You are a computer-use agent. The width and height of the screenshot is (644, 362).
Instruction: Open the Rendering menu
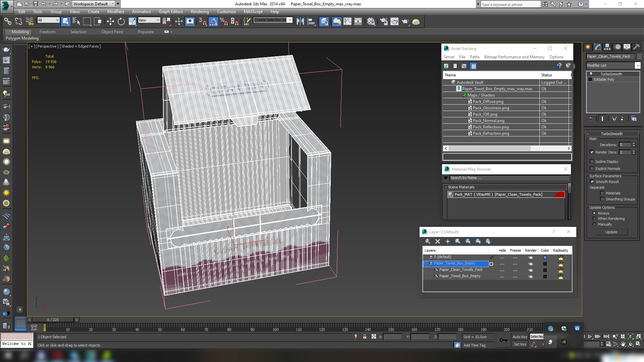click(x=200, y=11)
